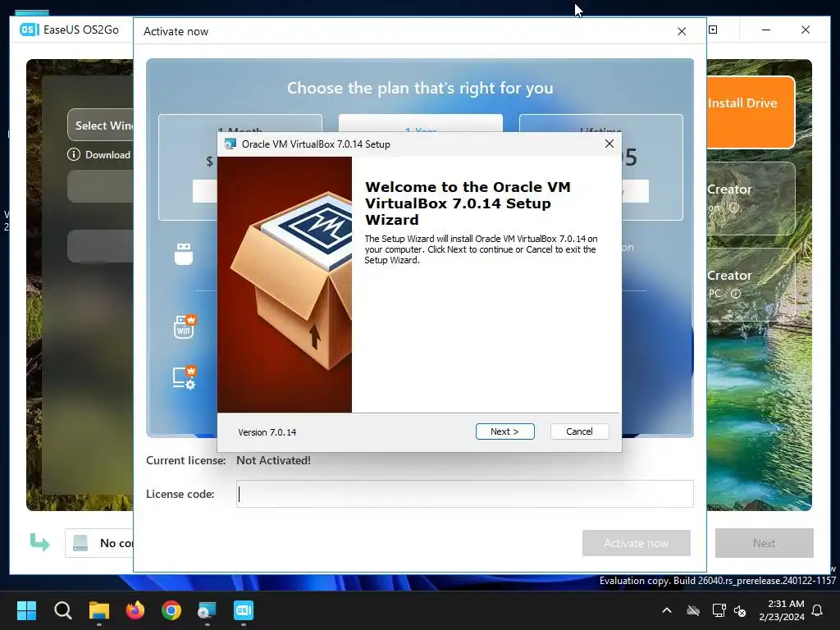Click into the License code input field

click(x=464, y=494)
